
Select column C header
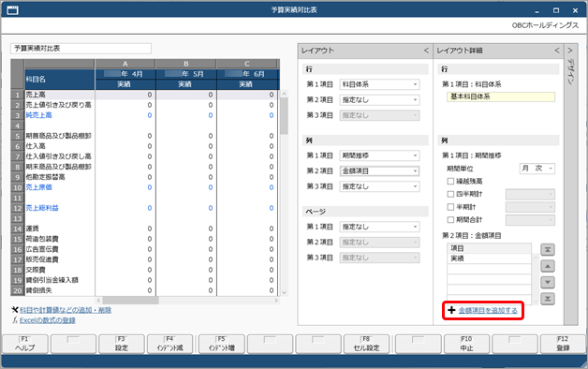(x=247, y=64)
